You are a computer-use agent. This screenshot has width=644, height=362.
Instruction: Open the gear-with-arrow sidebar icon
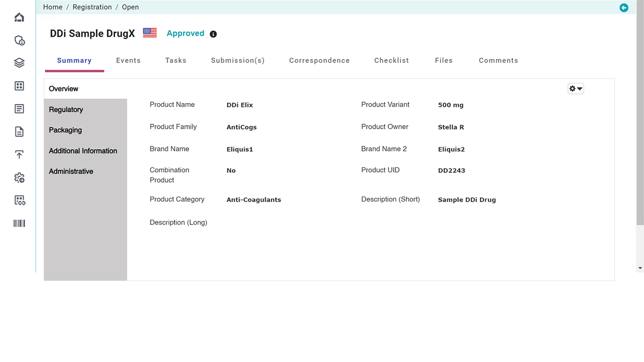click(x=19, y=177)
